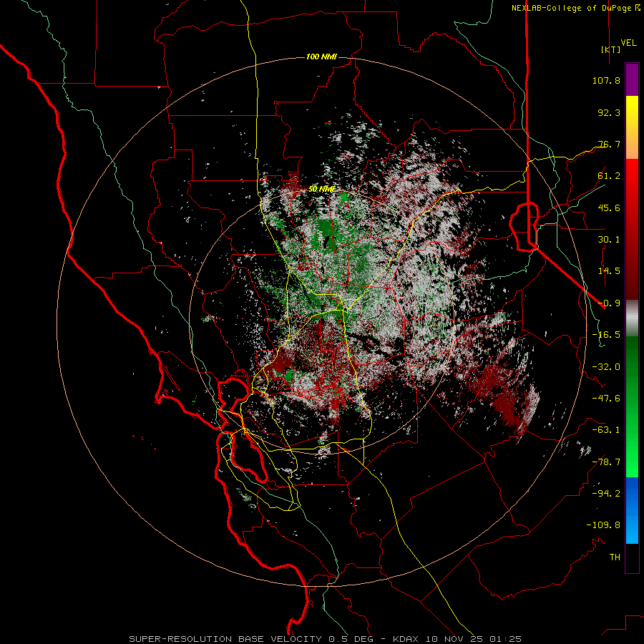Click the NEXLAB-College of DuPage watermark text
Viewport: 644px width, 644px height.
point(575,8)
